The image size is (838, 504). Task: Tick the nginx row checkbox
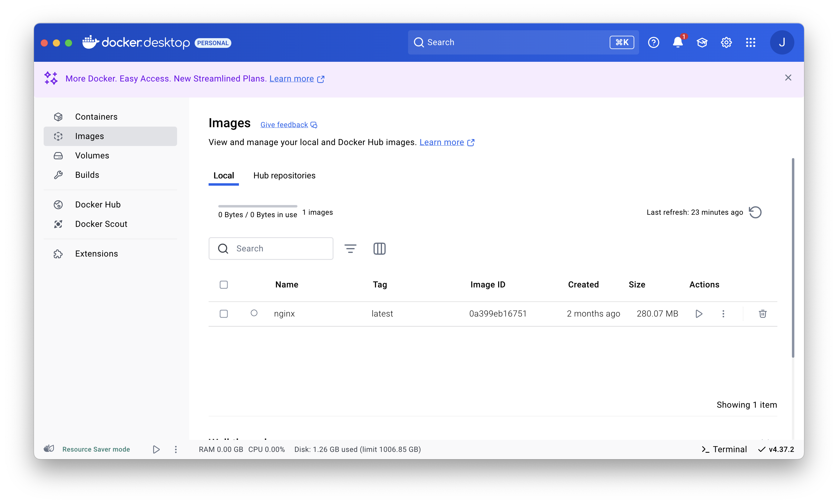pyautogui.click(x=224, y=314)
